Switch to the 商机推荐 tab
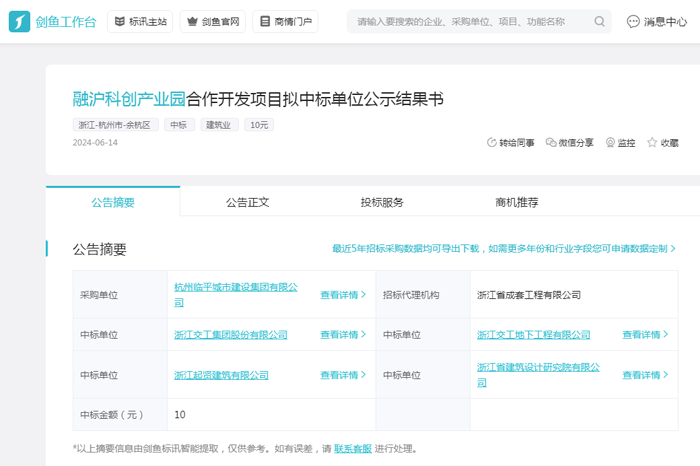Screen dimensions: 700x466 point(517,202)
